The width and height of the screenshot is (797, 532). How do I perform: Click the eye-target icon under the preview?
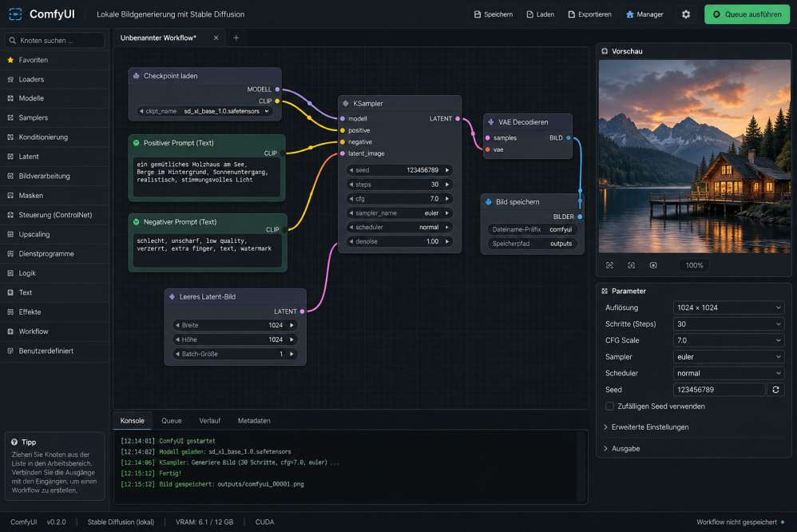653,265
